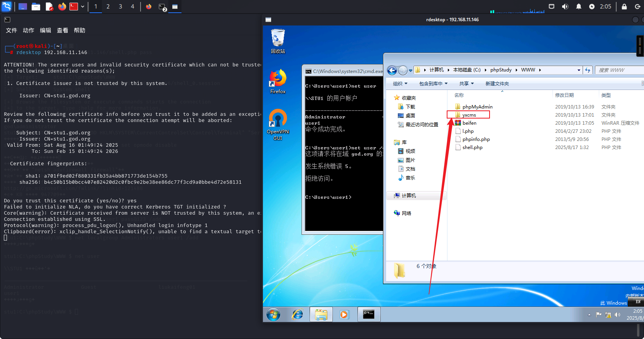Open the 包含到库中 dropdown
644x339 pixels.
click(433, 83)
